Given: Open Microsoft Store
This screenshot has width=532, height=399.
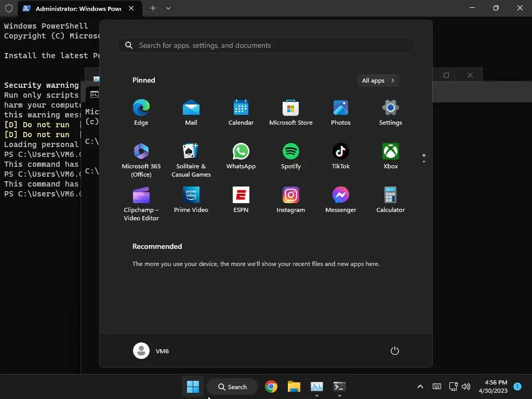Looking at the screenshot, I should (291, 113).
